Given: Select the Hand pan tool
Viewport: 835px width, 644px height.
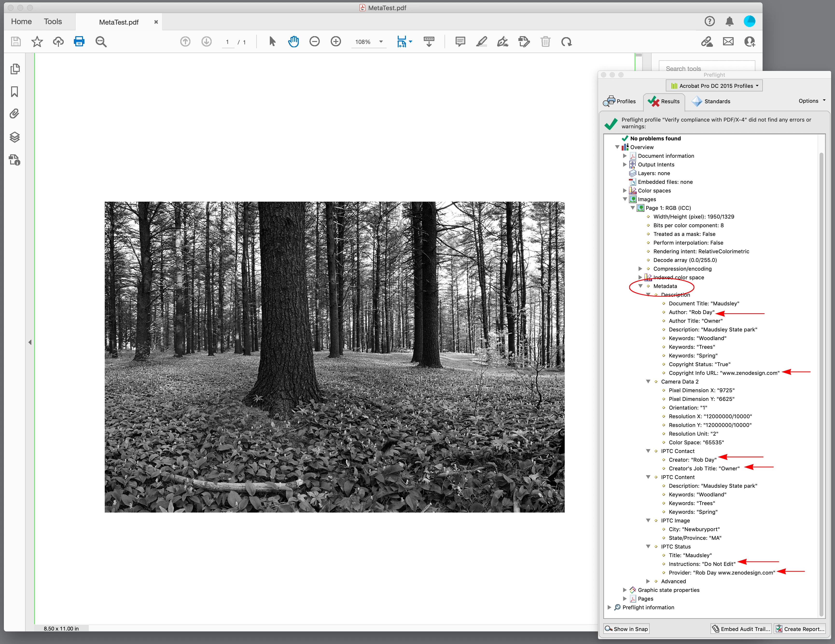Looking at the screenshot, I should point(293,42).
